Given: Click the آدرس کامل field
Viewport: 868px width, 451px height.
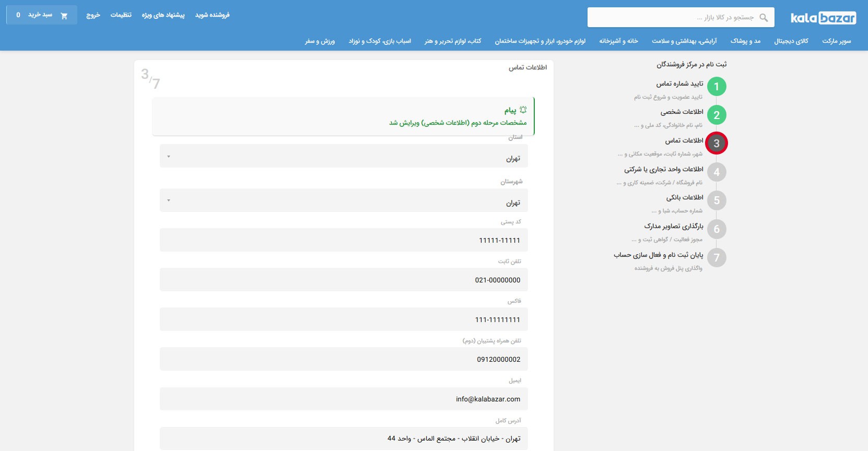Looking at the screenshot, I should pos(344,438).
